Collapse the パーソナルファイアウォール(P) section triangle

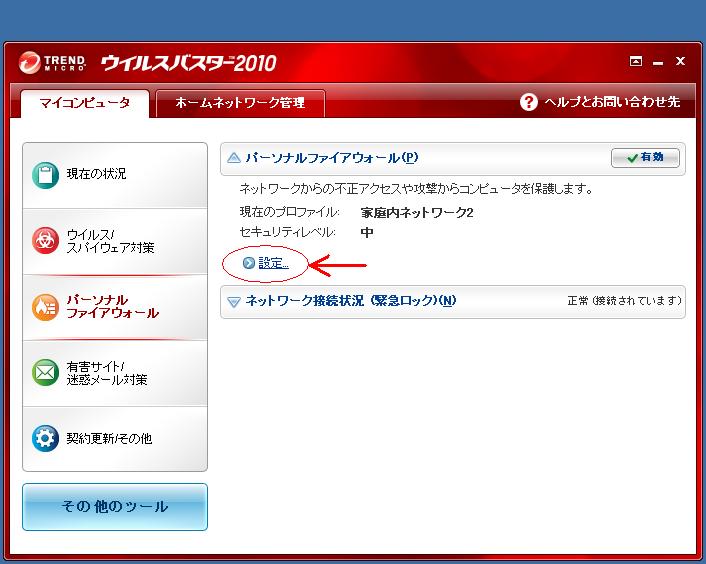[x=234, y=158]
